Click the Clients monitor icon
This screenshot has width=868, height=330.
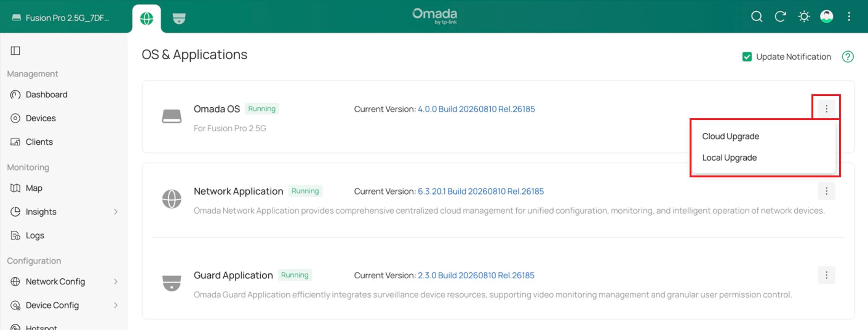pos(15,142)
